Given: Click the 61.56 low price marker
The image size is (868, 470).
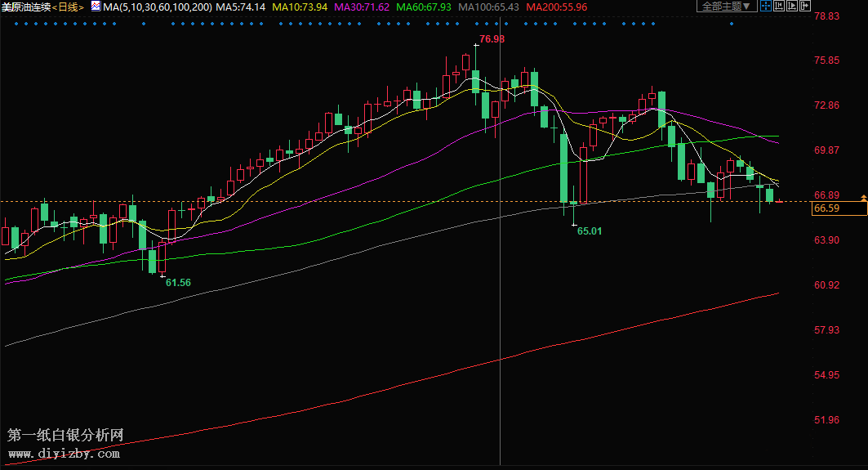Looking at the screenshot, I should point(178,283).
